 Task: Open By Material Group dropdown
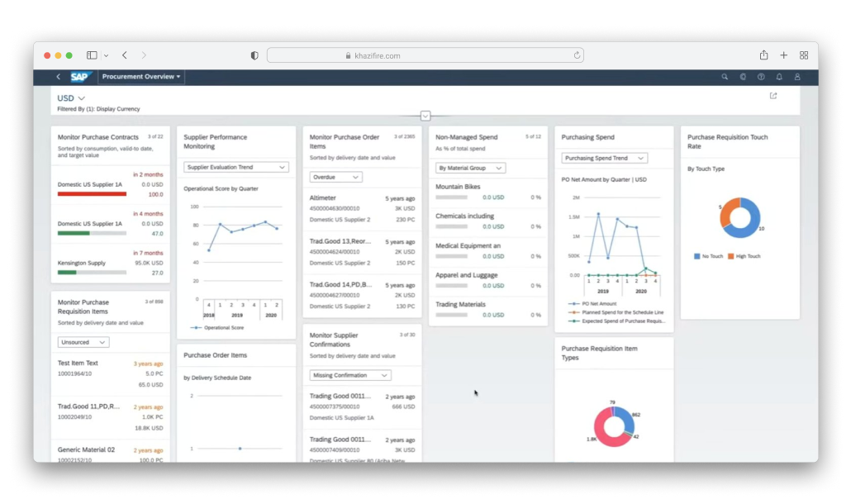tap(470, 168)
